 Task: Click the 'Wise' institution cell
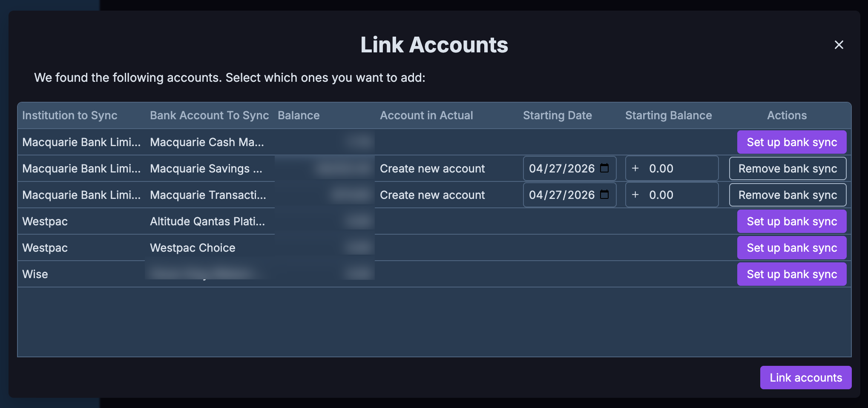[x=35, y=274]
